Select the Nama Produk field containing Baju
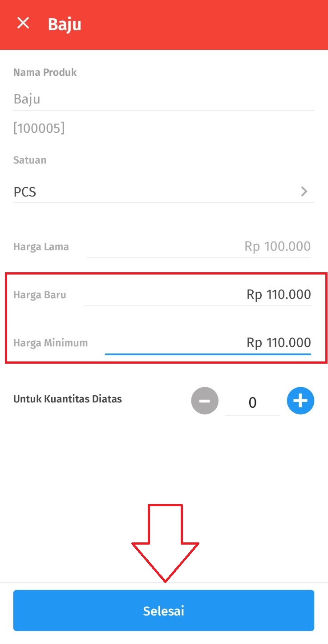The image size is (328, 644). (163, 99)
